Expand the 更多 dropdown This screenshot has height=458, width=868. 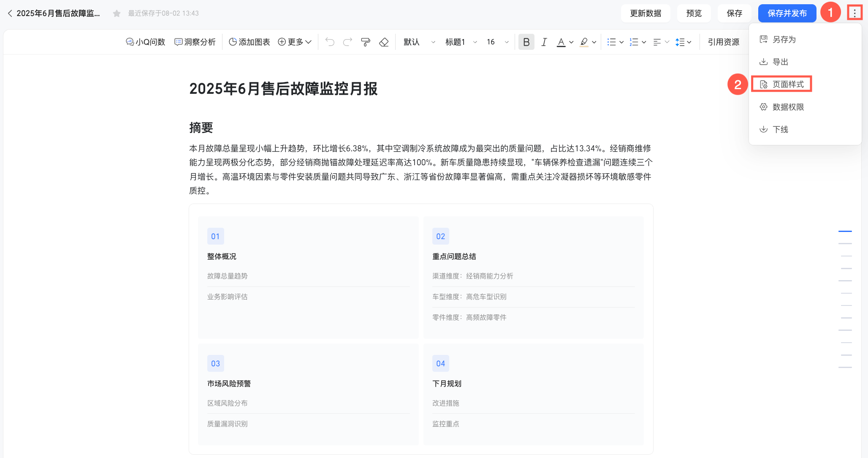click(x=295, y=42)
